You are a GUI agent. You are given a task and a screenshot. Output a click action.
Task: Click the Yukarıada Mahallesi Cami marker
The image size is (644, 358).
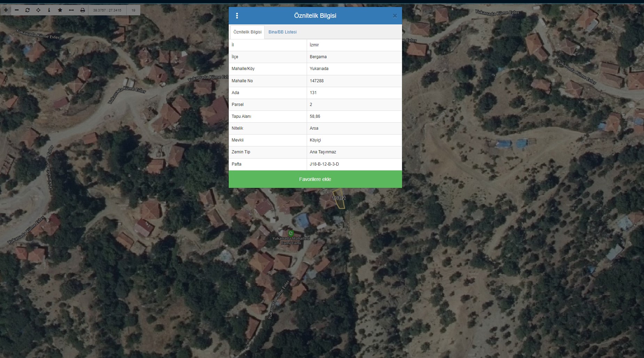pyautogui.click(x=291, y=233)
